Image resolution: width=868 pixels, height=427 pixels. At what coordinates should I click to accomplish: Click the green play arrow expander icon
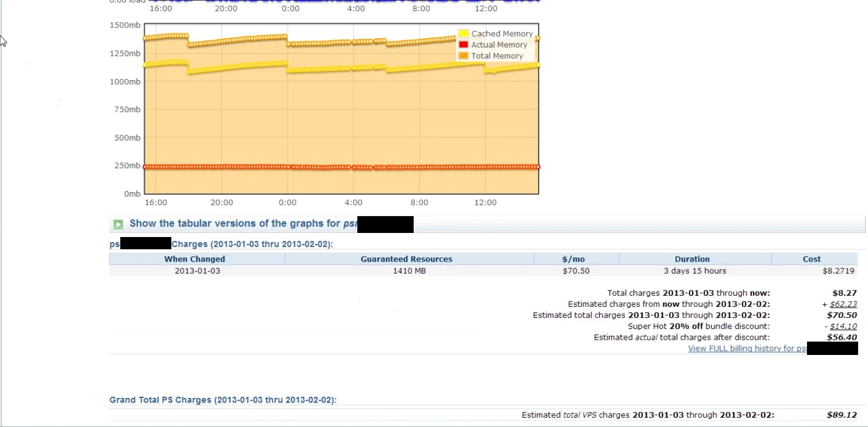(x=119, y=224)
